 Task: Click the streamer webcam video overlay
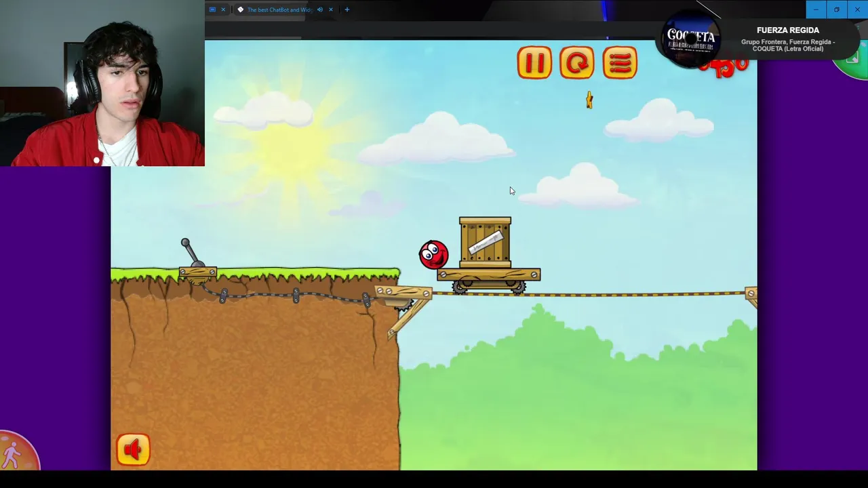pos(102,83)
